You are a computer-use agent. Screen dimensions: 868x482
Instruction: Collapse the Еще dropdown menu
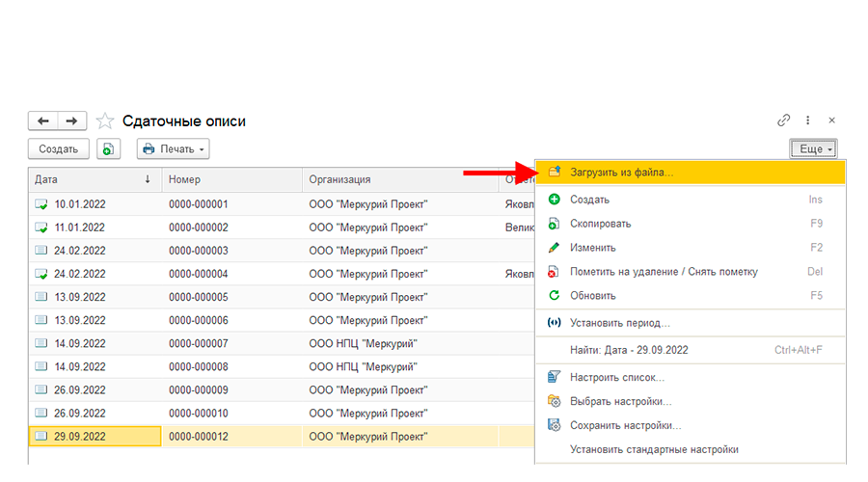(x=813, y=148)
